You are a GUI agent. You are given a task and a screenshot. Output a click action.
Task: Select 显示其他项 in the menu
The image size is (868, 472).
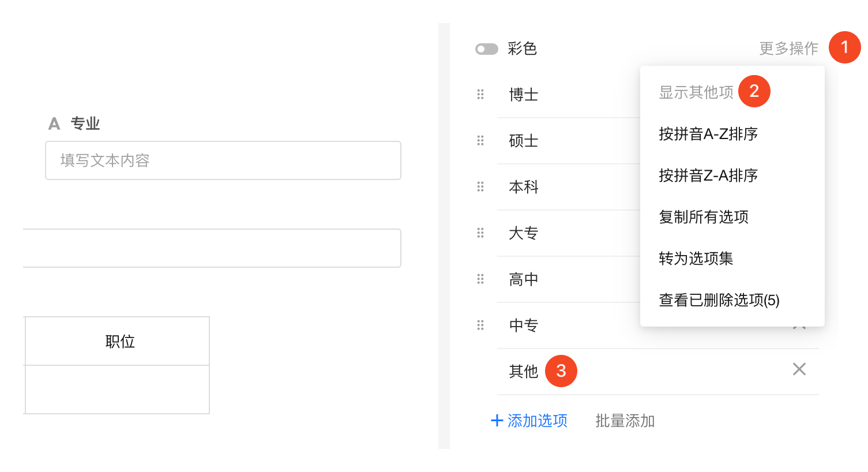point(696,92)
